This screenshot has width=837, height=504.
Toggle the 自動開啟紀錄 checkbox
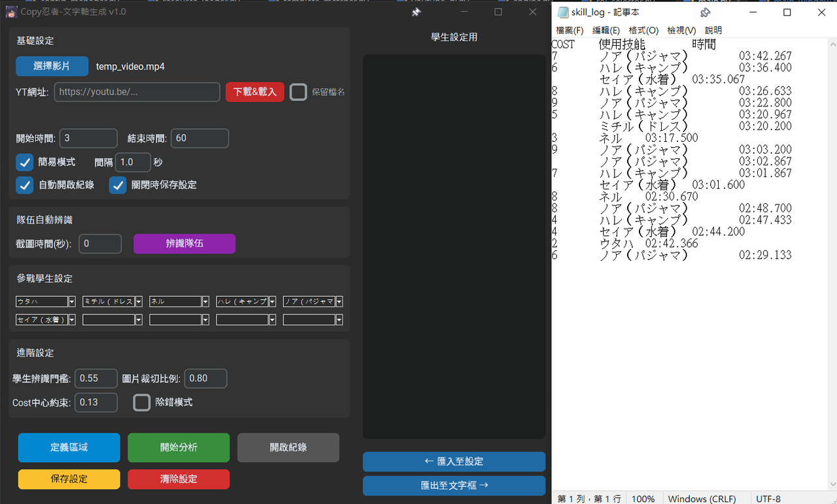25,185
